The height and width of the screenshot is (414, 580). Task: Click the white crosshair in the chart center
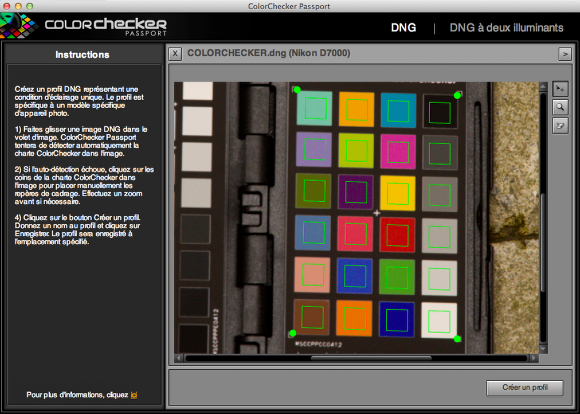tap(377, 213)
